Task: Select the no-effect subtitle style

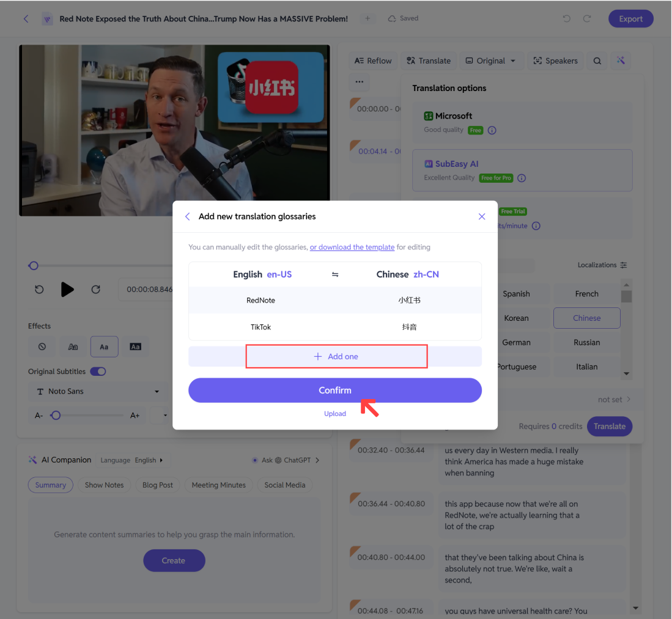Action: pyautogui.click(x=42, y=347)
